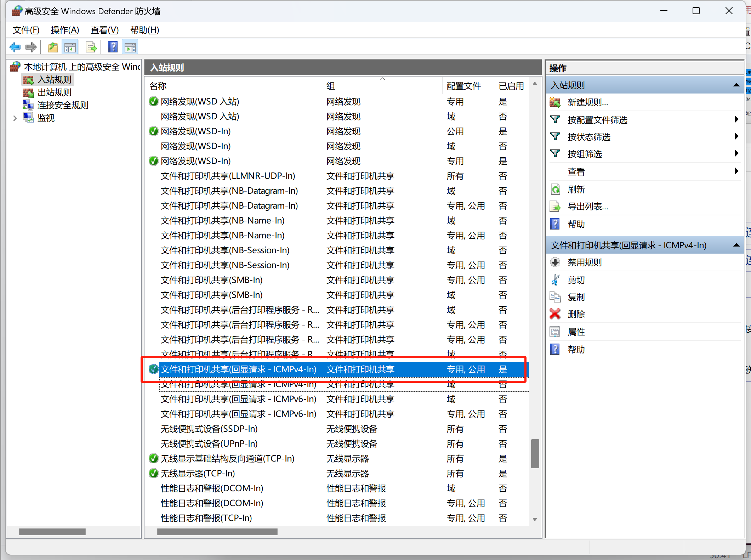Collapse the ICMPv4-In actions section arrow
Image resolution: width=751 pixels, height=560 pixels.
click(736, 245)
